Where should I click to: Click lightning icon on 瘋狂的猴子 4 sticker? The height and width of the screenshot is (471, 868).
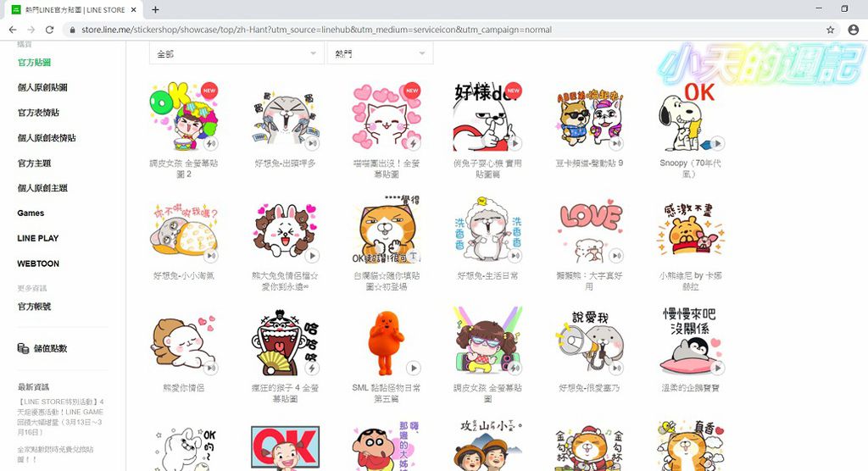pyautogui.click(x=312, y=368)
